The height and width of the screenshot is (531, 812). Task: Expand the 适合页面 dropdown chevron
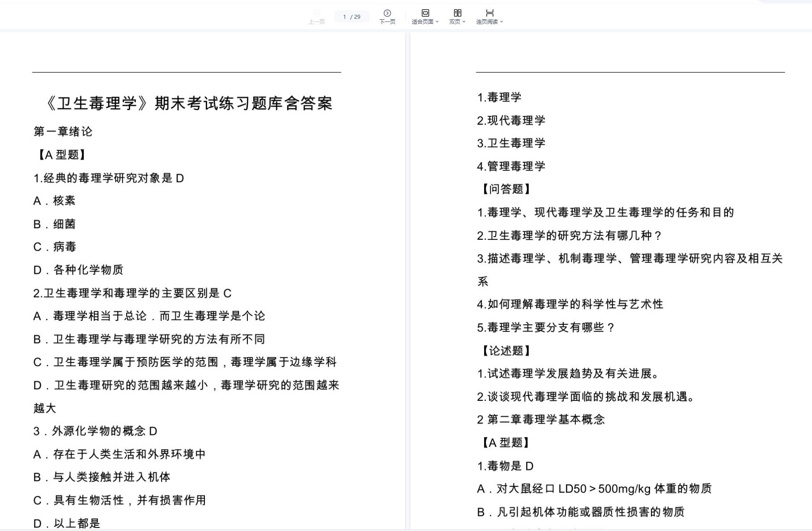(437, 22)
